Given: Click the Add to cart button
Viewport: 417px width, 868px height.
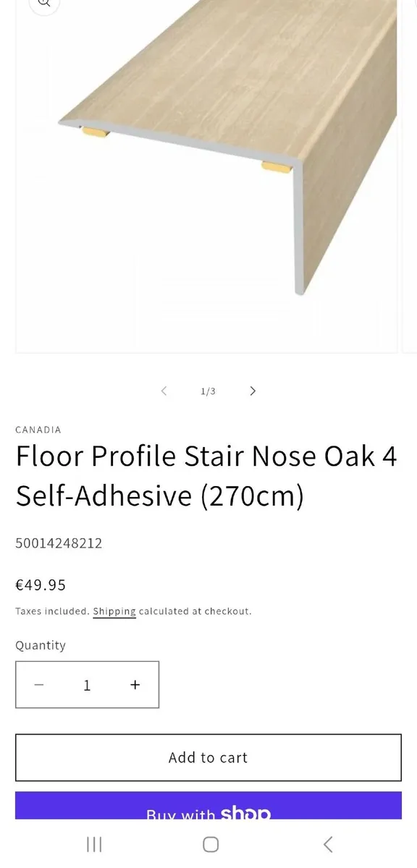Looking at the screenshot, I should point(208,757).
